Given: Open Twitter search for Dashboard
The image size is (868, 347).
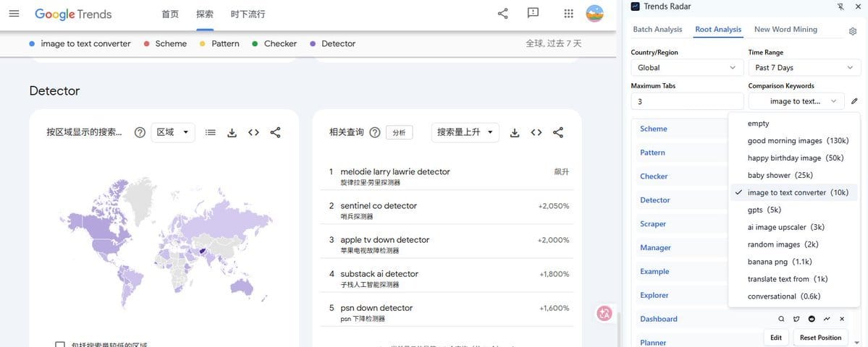Looking at the screenshot, I should 796,319.
